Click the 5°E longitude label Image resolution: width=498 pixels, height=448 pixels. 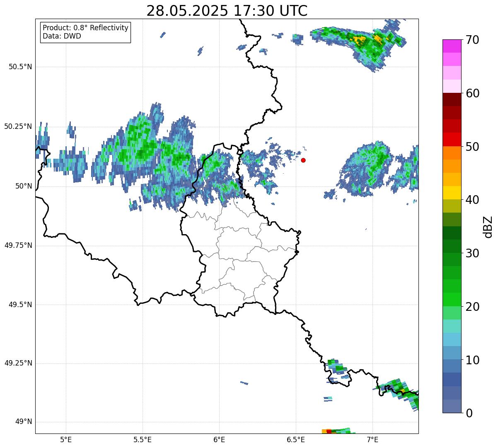tap(66, 440)
